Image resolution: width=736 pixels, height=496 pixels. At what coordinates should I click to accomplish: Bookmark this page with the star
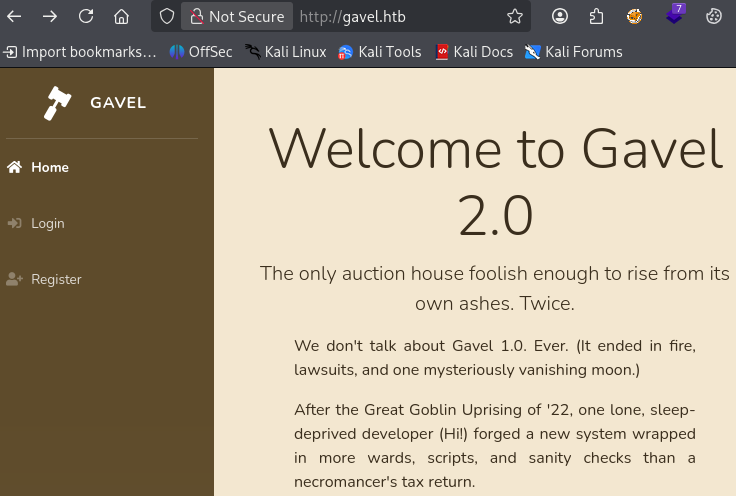515,16
